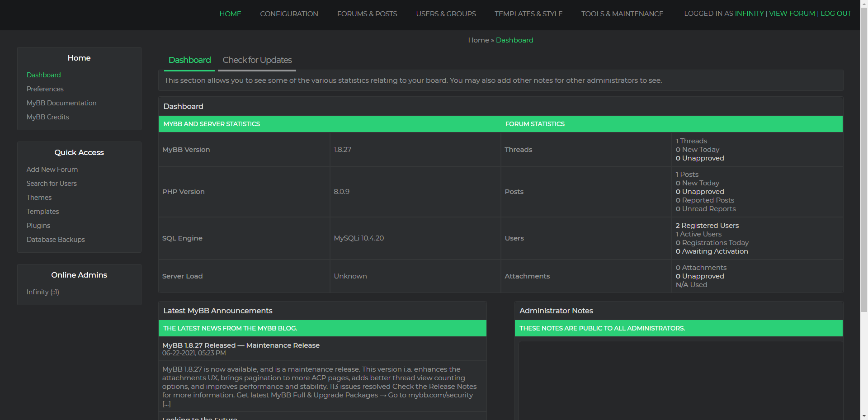Click the Log Out link
This screenshot has width=868, height=420.
coord(835,14)
